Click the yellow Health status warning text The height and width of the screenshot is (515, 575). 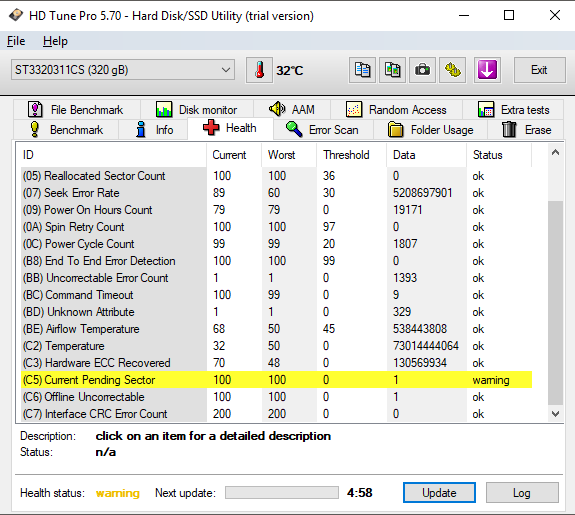118,493
